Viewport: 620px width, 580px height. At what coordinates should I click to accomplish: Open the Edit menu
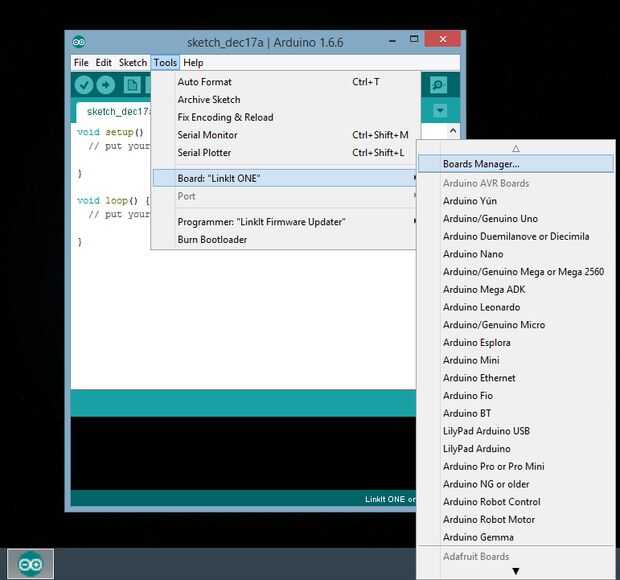tap(104, 62)
